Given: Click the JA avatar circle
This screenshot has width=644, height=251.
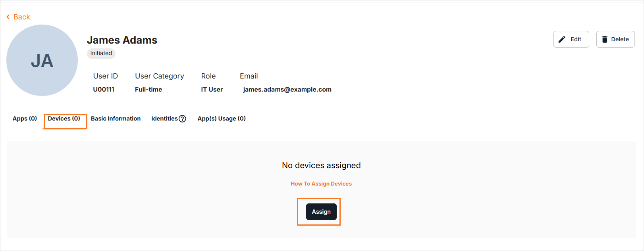Looking at the screenshot, I should [x=42, y=60].
